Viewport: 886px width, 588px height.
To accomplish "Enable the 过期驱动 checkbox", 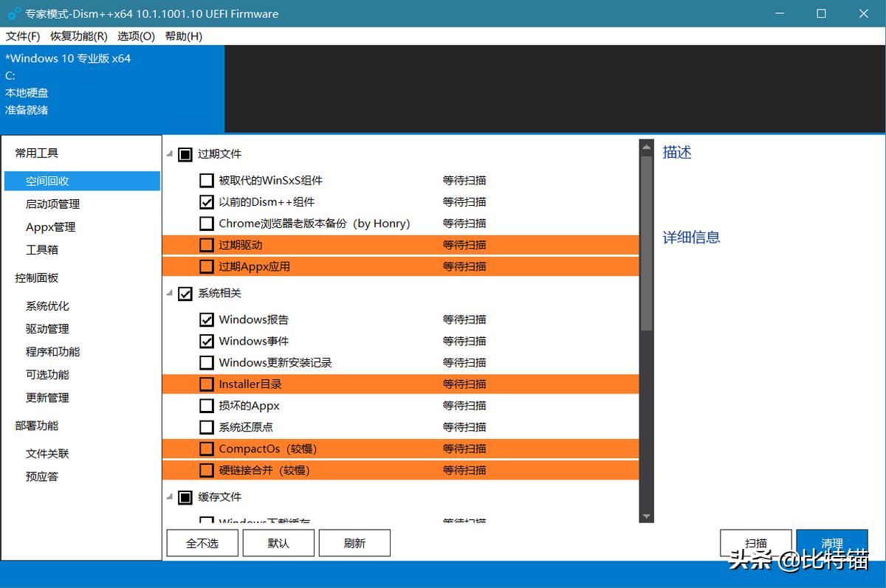I will [206, 245].
